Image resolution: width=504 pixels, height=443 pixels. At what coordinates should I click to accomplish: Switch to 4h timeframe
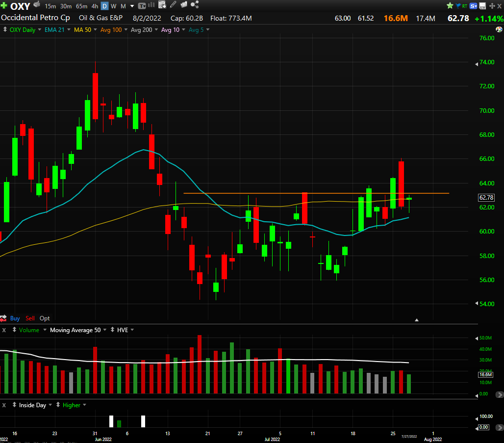(95, 6)
